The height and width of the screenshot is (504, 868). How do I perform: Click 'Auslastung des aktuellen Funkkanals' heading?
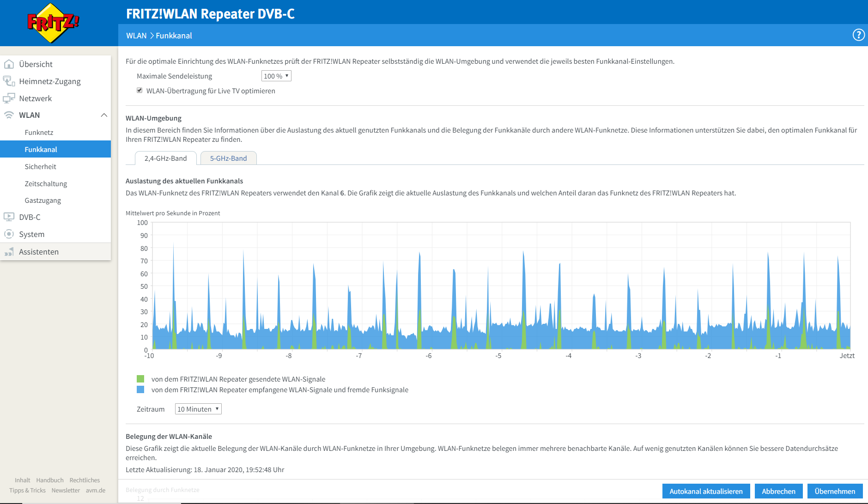point(184,181)
